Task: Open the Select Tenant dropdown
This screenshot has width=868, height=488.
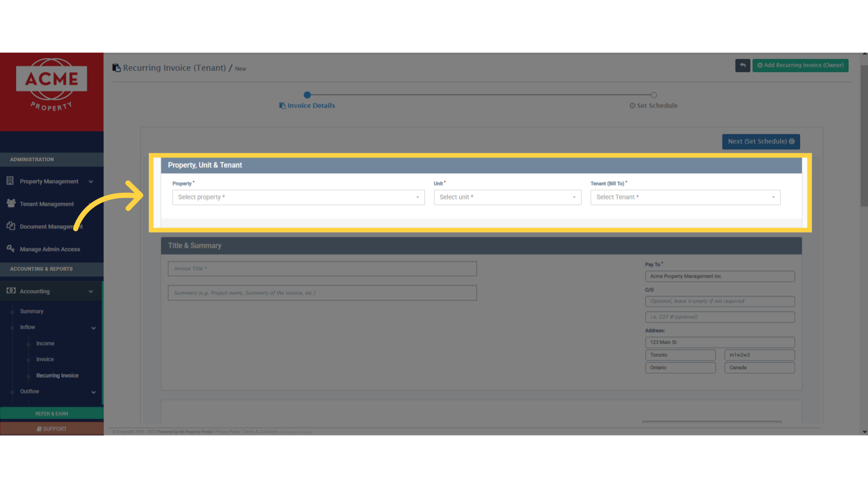Action: click(x=685, y=197)
